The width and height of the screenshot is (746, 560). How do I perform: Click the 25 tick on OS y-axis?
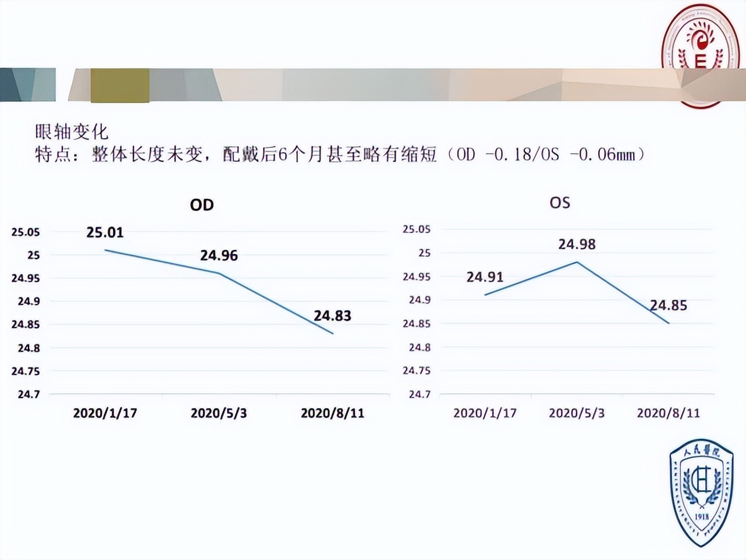click(x=425, y=253)
